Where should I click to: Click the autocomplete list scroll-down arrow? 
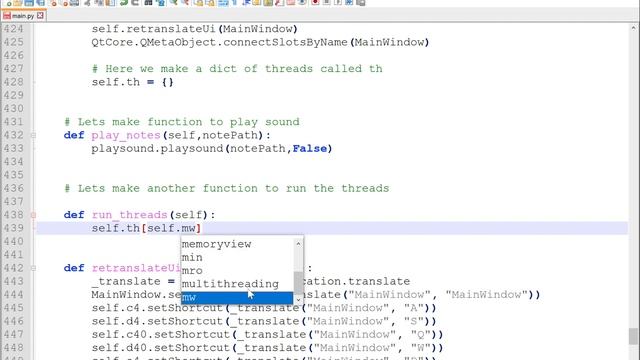tap(298, 300)
